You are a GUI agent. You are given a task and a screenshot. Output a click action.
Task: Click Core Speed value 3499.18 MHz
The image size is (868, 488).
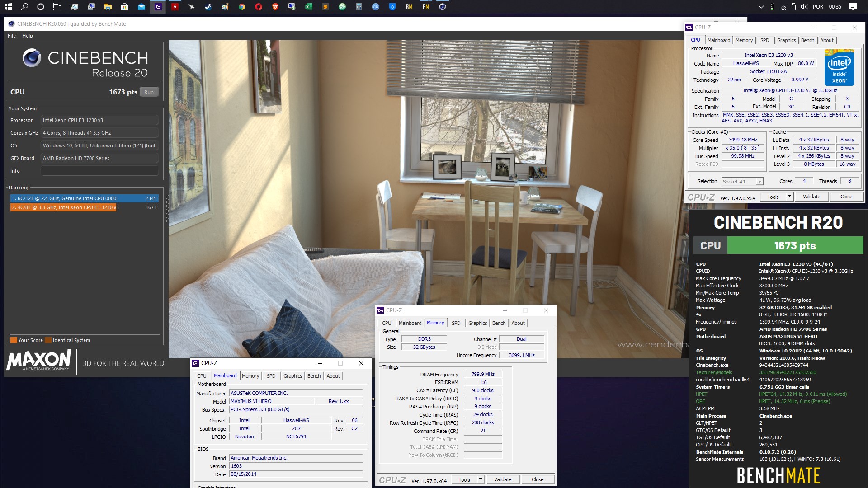click(x=743, y=140)
